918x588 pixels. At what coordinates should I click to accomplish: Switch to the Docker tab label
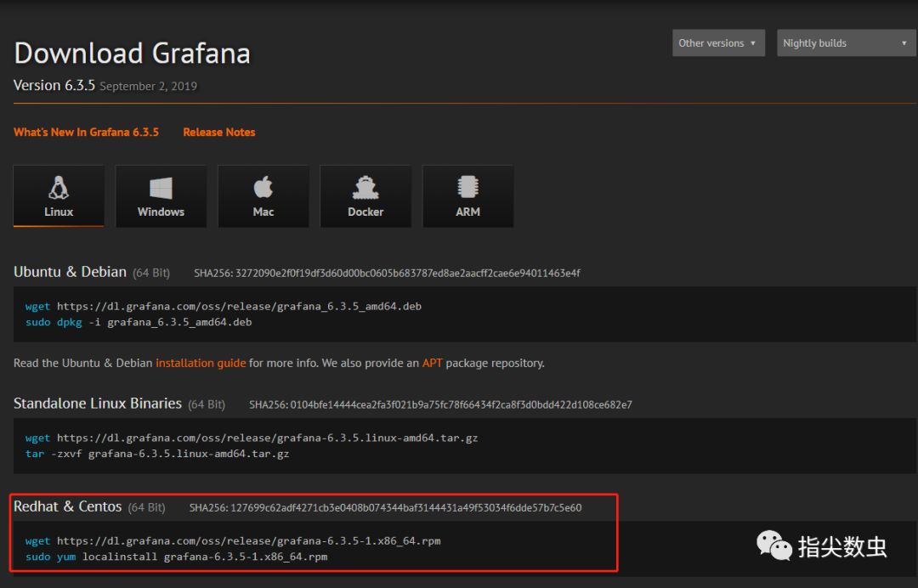pyautogui.click(x=365, y=212)
